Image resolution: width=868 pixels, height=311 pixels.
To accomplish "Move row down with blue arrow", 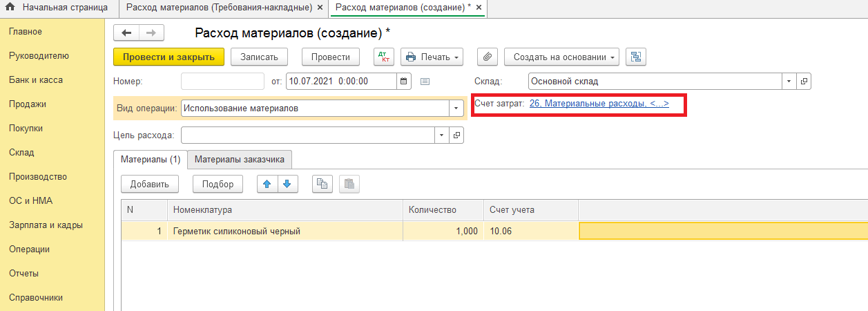I will (287, 184).
